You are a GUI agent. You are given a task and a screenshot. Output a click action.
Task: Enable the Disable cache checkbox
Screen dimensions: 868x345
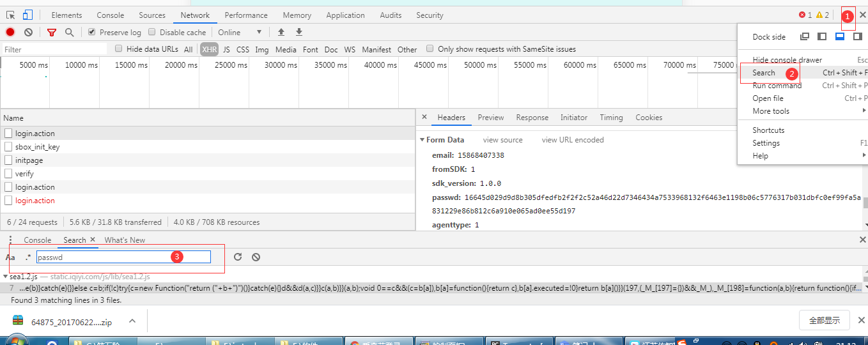pyautogui.click(x=152, y=32)
